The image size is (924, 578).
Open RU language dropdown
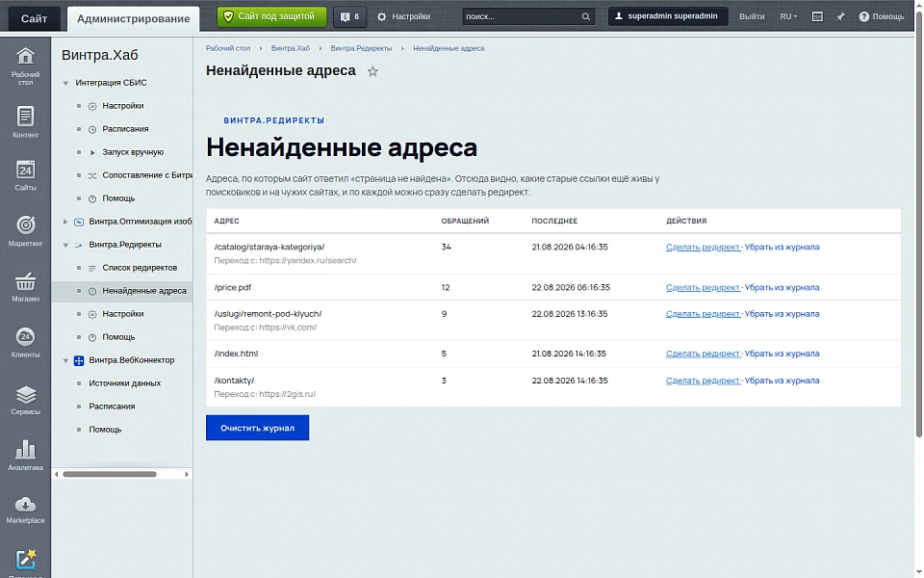pos(788,16)
